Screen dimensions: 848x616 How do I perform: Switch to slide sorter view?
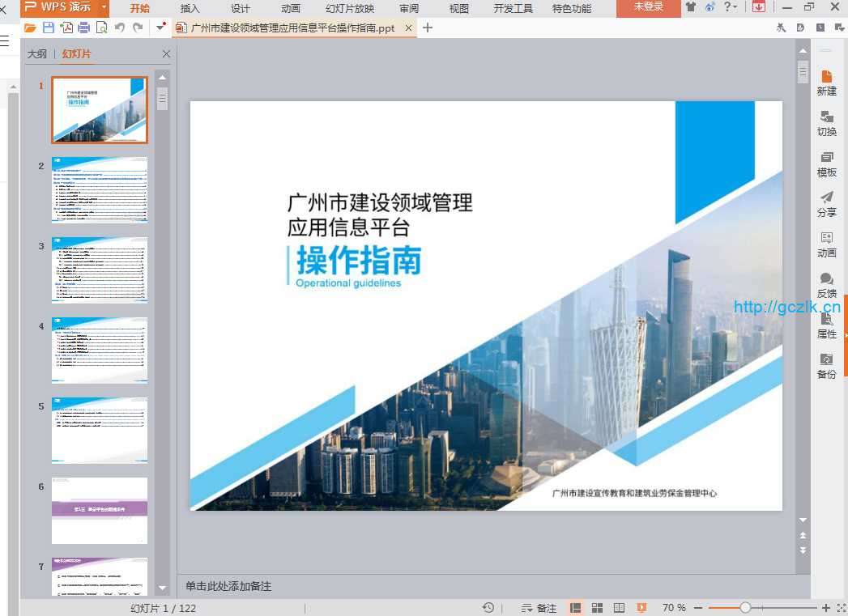pos(597,608)
